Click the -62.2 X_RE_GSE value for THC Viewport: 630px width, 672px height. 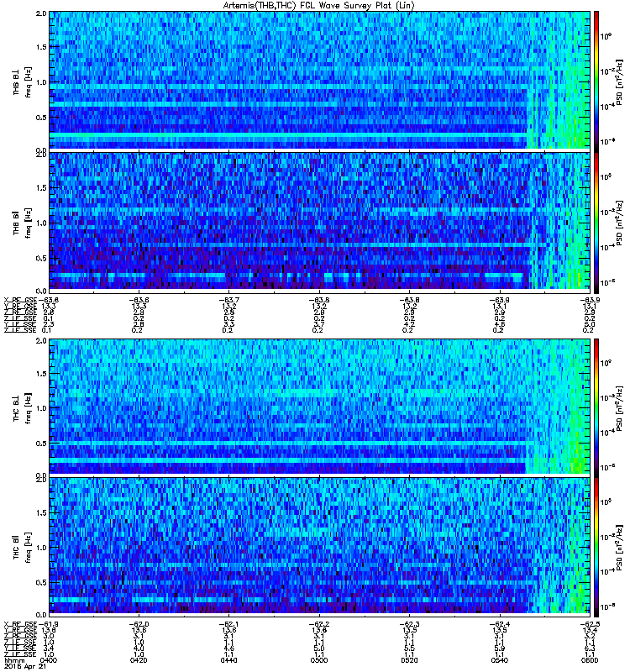[319, 624]
